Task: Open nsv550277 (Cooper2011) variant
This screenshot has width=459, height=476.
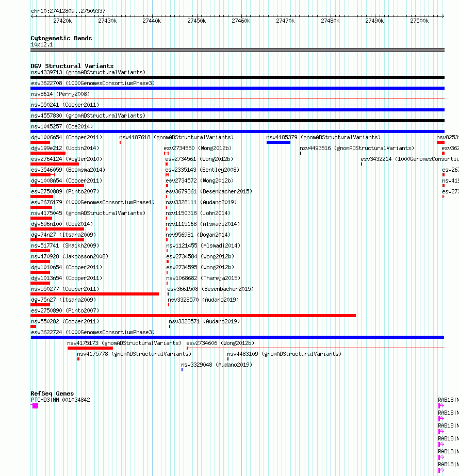Action: pyautogui.click(x=65, y=289)
